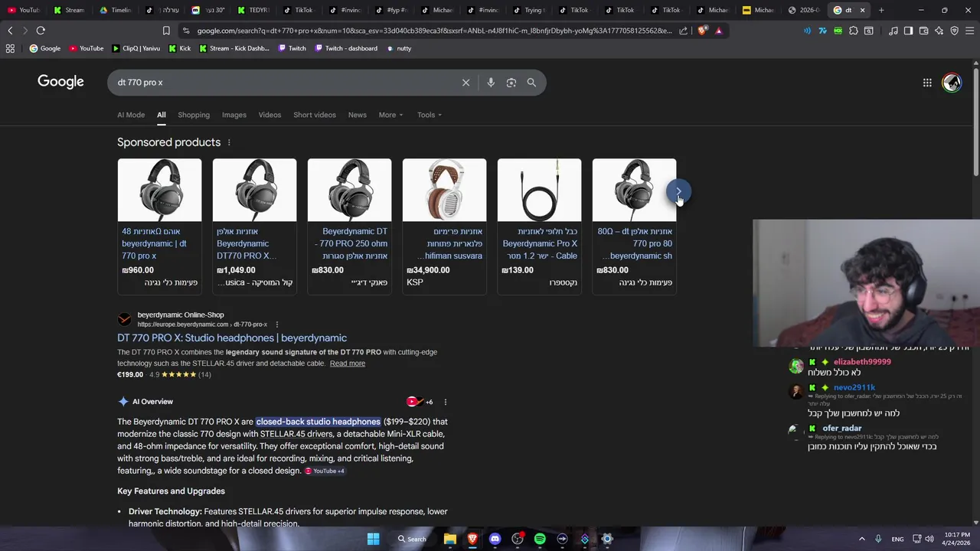This screenshot has height=551, width=980.
Task: Show next sponsored products
Action: pos(678,191)
